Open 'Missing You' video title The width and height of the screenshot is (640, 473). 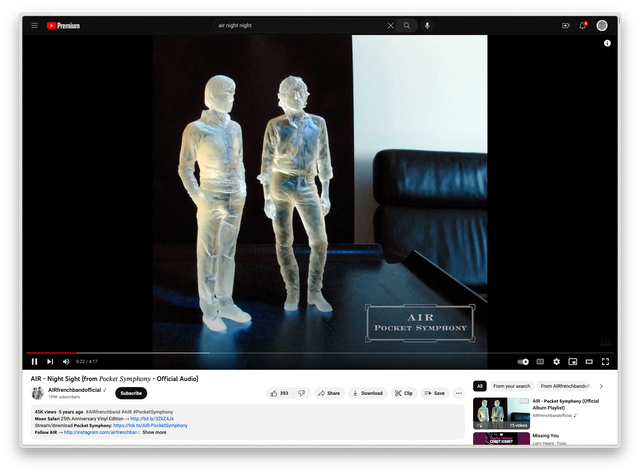point(546,436)
